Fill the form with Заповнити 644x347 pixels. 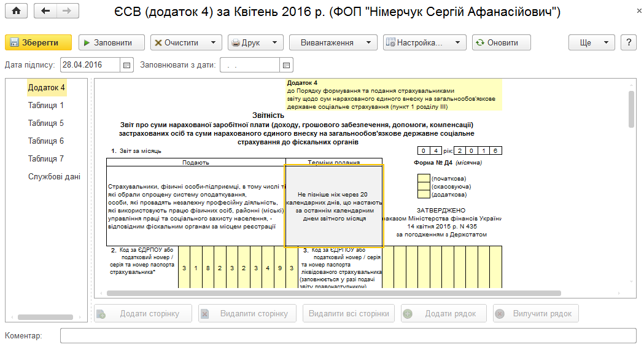[112, 42]
